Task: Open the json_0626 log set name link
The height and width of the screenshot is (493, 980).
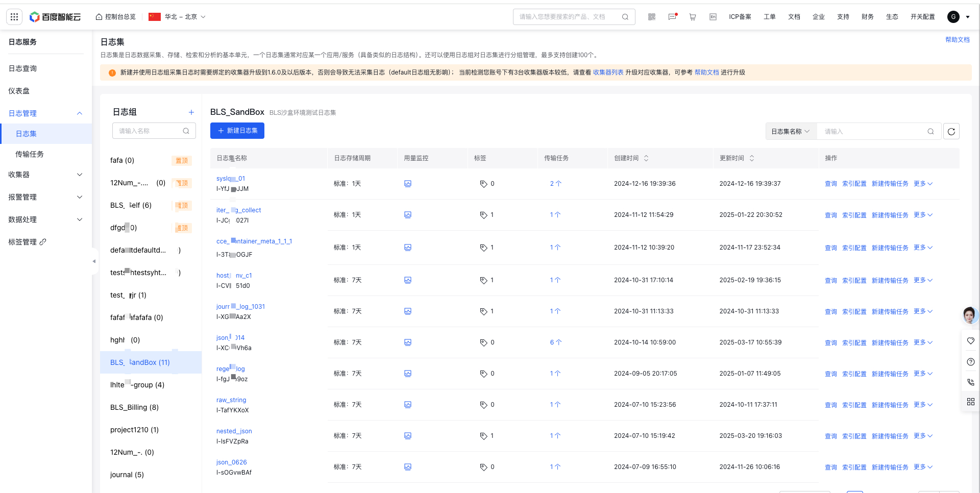Action: [232, 462]
